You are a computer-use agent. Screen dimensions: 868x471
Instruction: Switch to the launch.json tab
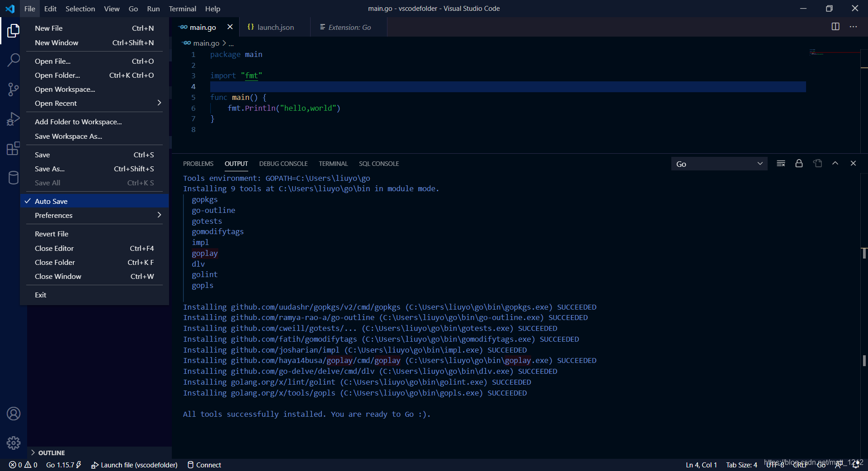274,27
